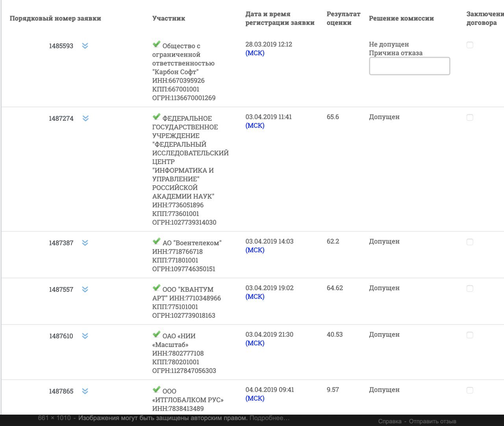Click Не допущен decision text

point(389,44)
